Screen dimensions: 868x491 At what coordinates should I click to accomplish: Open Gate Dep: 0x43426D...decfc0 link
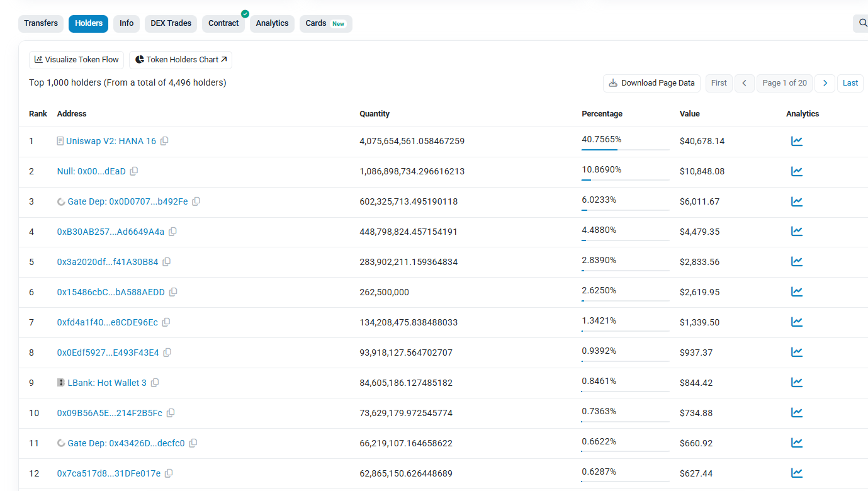pyautogui.click(x=127, y=443)
